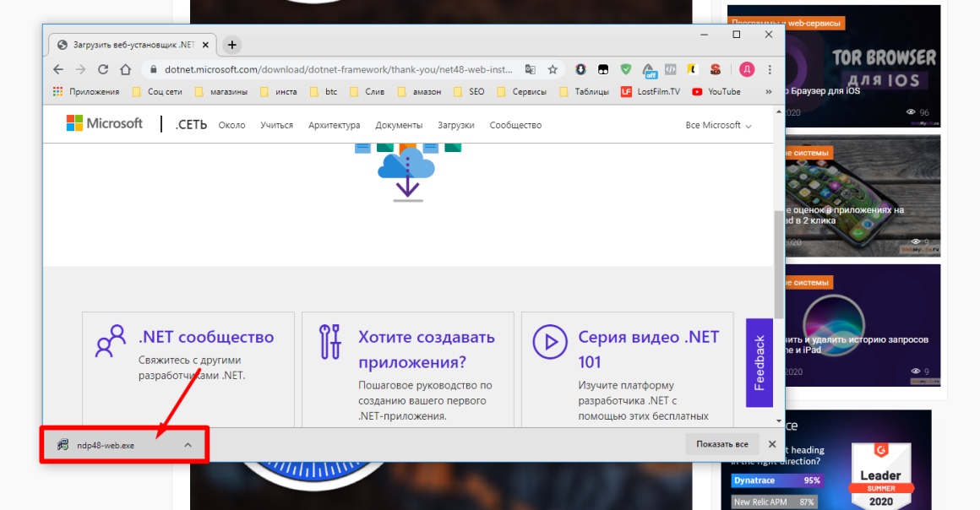Open a new browser tab
The height and width of the screenshot is (510, 980).
231,45
